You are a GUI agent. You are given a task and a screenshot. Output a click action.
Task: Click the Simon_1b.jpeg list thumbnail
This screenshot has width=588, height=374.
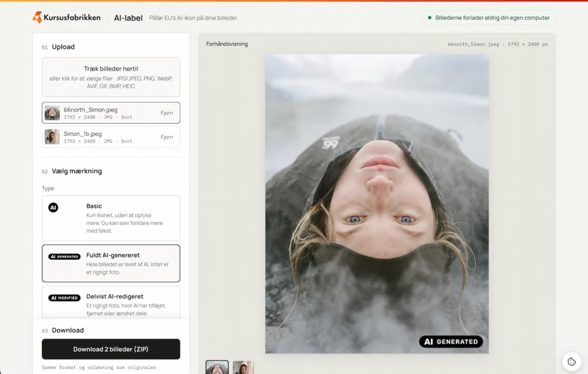pyautogui.click(x=52, y=137)
